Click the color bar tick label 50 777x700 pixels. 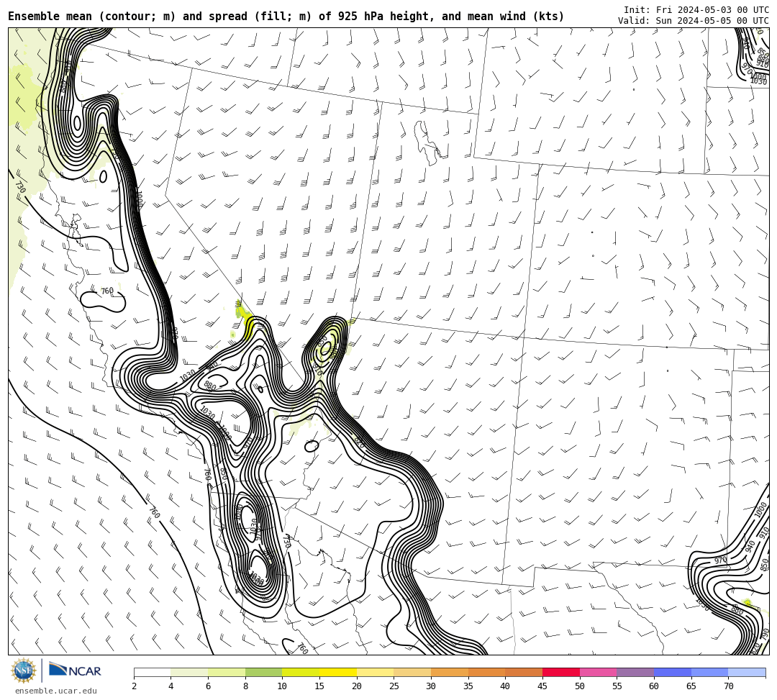(580, 686)
